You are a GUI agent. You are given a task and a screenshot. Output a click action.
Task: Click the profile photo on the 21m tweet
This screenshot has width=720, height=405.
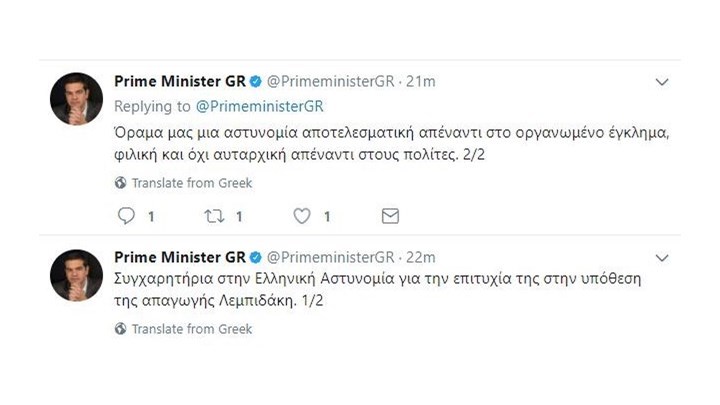coord(77,98)
